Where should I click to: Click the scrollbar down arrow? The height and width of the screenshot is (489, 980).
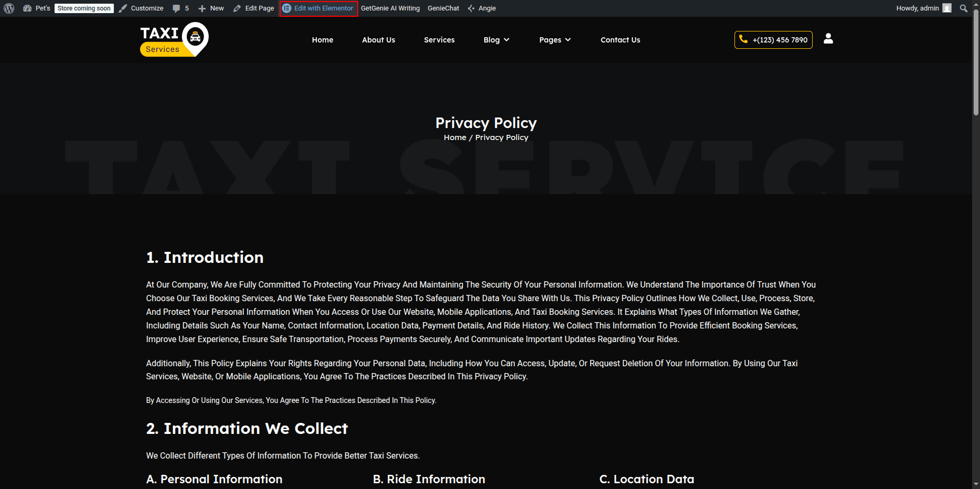pyautogui.click(x=976, y=484)
